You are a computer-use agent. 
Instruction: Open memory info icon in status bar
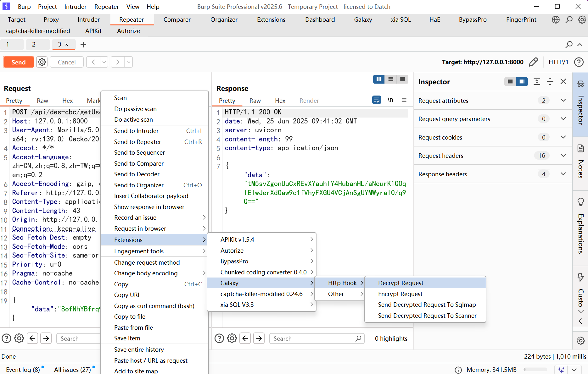pyautogui.click(x=458, y=370)
